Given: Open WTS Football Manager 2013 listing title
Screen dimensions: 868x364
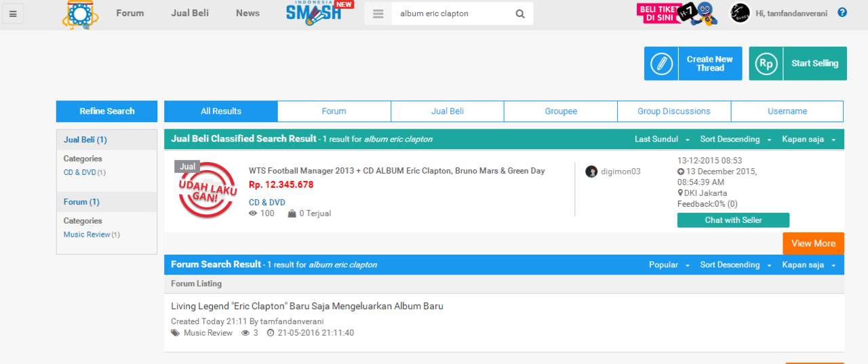Looking at the screenshot, I should coord(397,171).
